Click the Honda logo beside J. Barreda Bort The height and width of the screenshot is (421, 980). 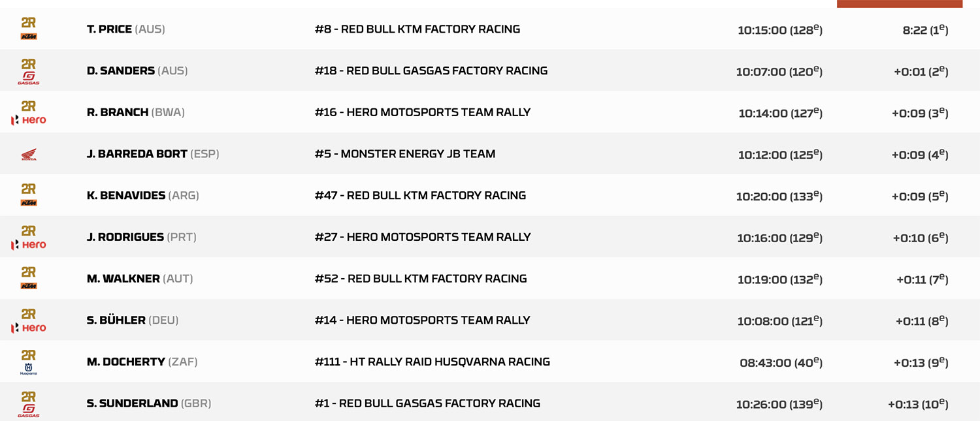click(29, 155)
